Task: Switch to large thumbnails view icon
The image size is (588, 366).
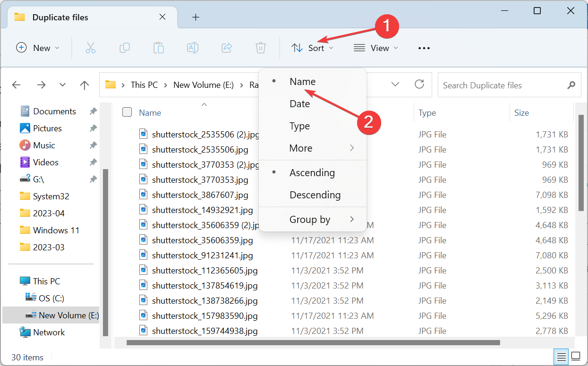Action: tap(575, 356)
